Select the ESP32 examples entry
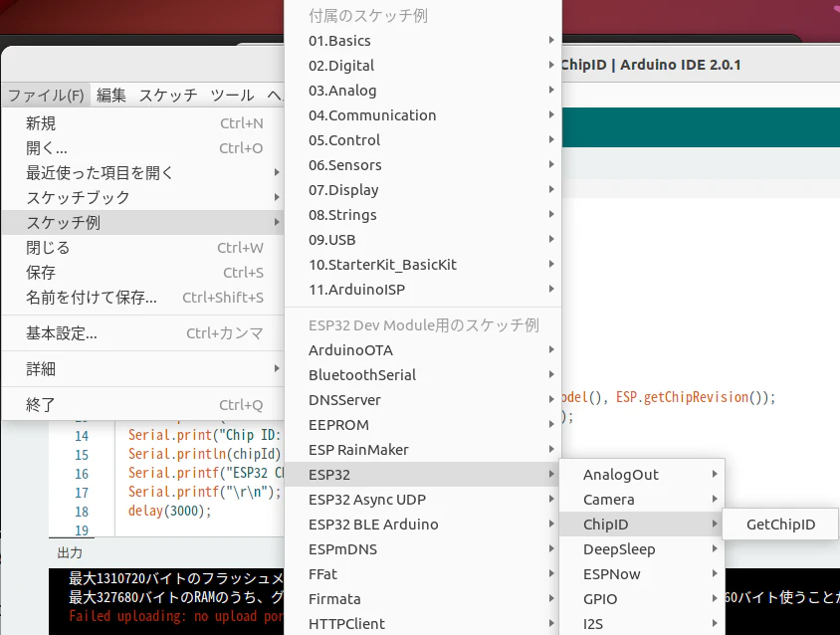Viewport: 840px width, 635px height. tap(423, 474)
